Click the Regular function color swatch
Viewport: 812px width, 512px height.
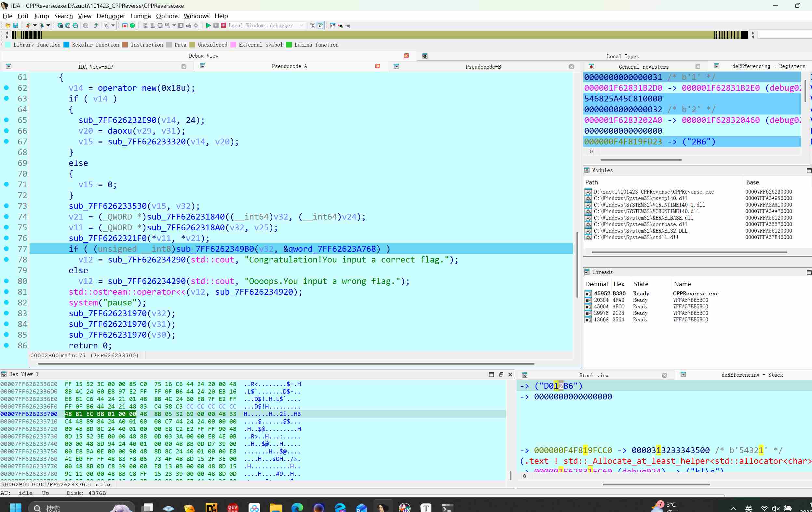click(x=66, y=45)
